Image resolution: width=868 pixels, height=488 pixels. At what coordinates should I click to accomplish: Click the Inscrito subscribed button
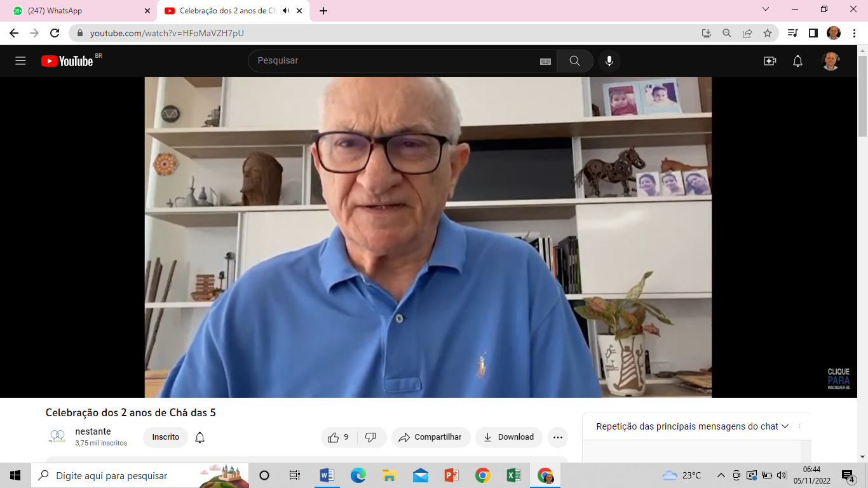click(166, 437)
